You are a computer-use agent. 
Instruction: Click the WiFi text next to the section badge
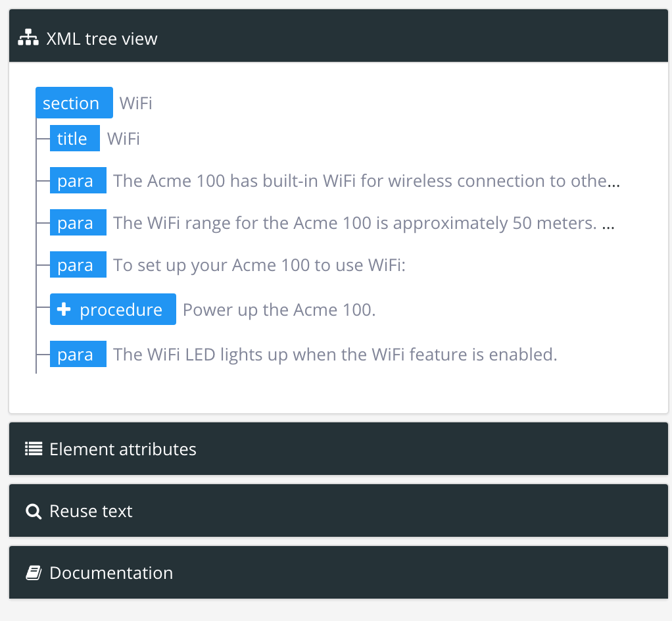[x=135, y=103]
